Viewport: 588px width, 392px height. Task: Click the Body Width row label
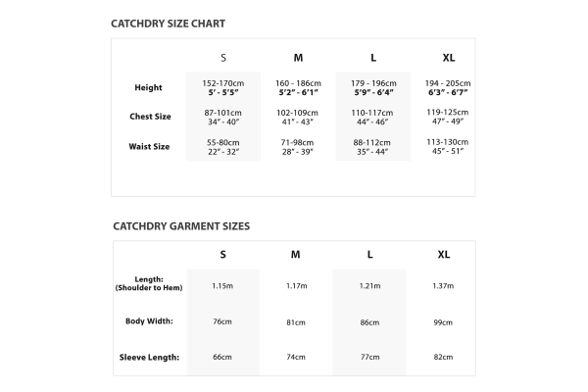[x=148, y=321]
